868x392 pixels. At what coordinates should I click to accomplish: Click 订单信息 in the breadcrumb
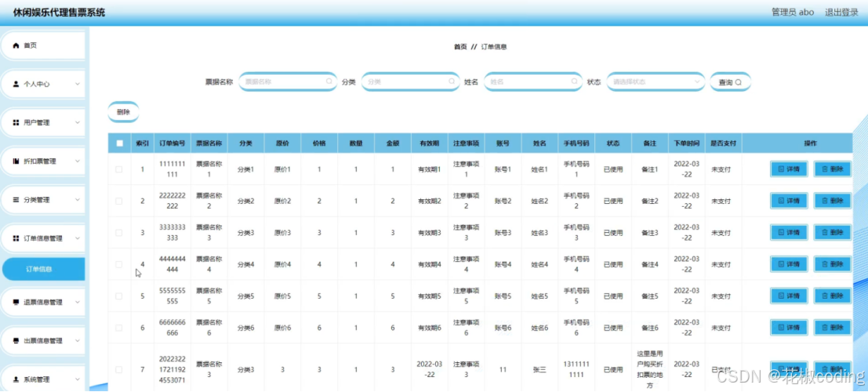click(494, 47)
